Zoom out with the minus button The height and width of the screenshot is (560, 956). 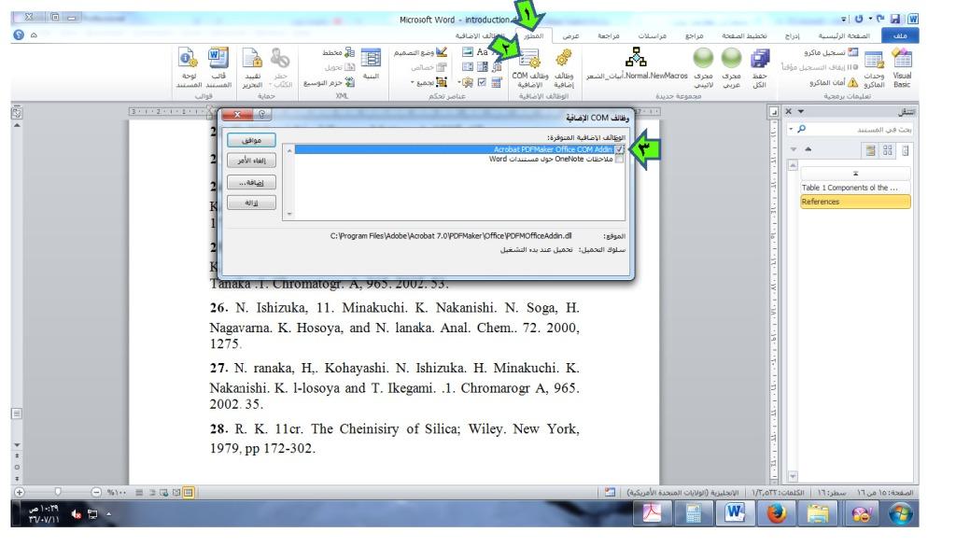pyautogui.click(x=96, y=493)
